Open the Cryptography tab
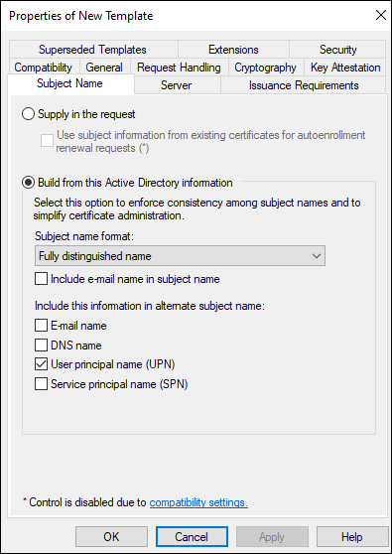This screenshot has height=554, width=392. coord(266,68)
